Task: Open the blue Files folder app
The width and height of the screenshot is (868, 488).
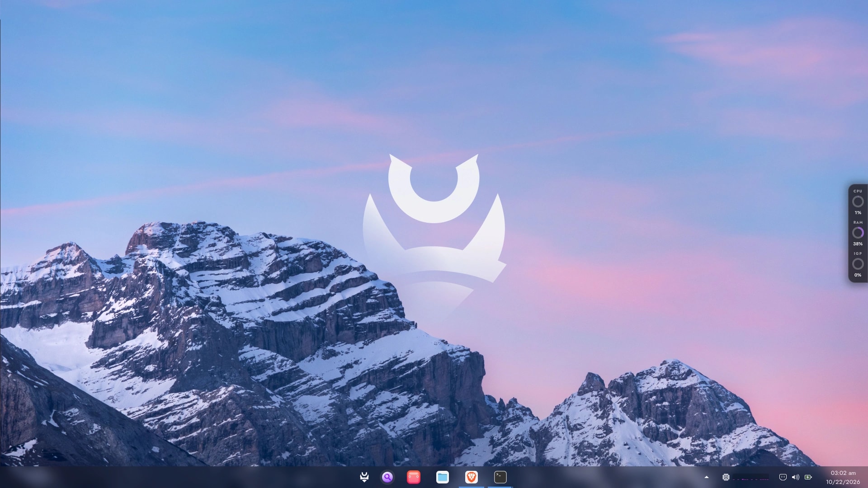Action: pos(443,477)
